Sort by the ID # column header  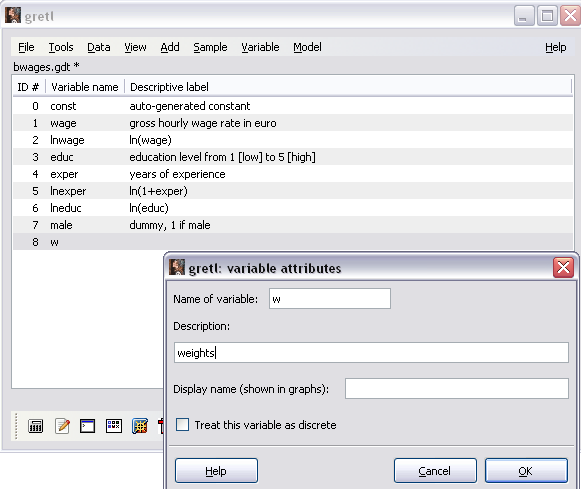[29, 87]
